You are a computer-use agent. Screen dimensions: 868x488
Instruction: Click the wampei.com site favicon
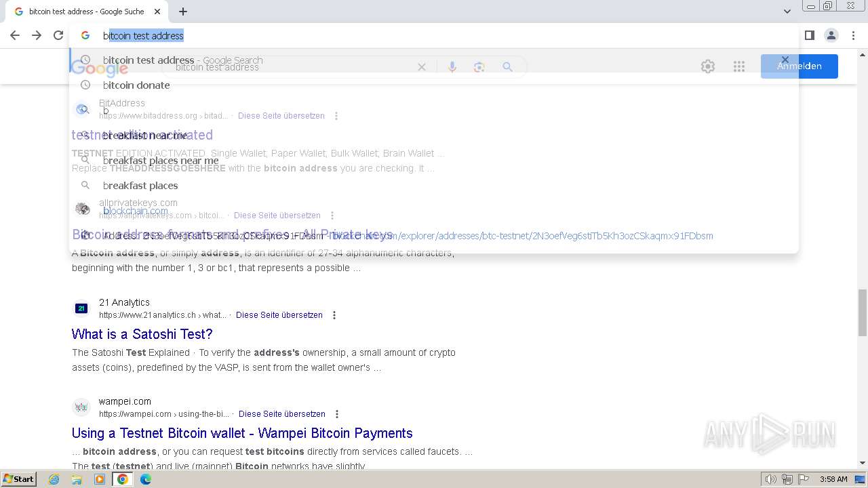click(x=81, y=407)
